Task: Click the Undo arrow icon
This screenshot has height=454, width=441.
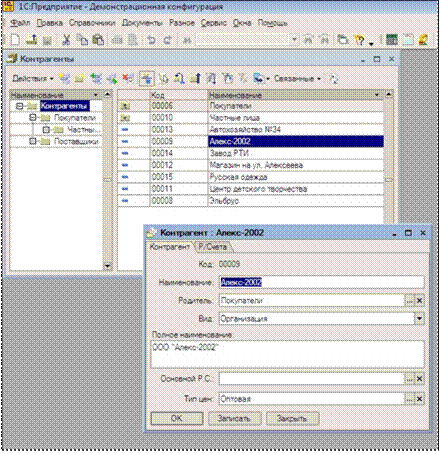Action: [x=151, y=40]
